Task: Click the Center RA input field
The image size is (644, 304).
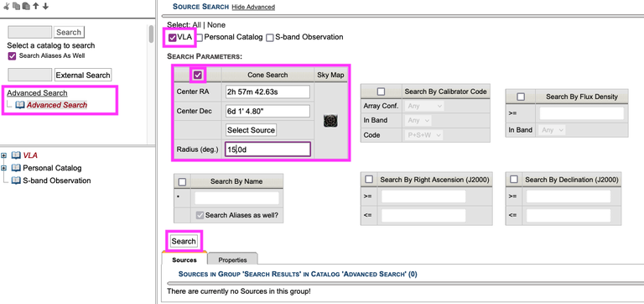Action: 267,92
